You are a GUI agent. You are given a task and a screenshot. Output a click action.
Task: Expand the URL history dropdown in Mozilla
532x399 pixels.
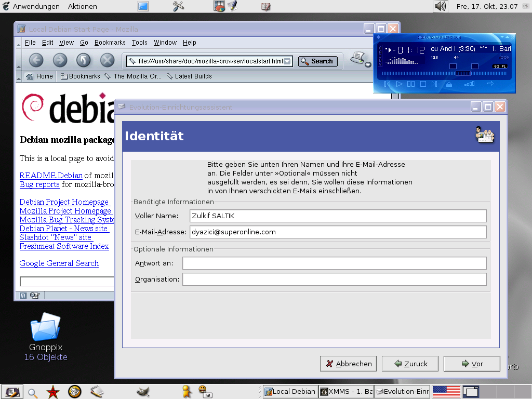(x=287, y=61)
